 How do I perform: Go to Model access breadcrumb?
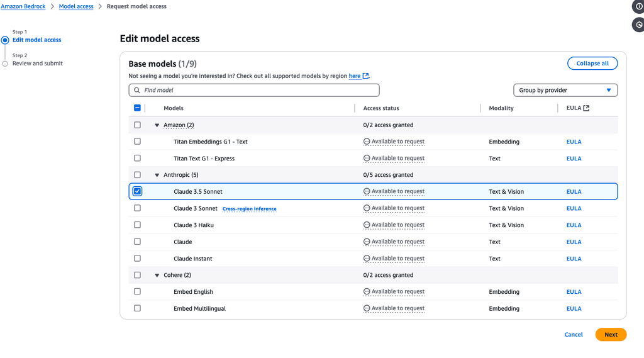[x=76, y=6]
